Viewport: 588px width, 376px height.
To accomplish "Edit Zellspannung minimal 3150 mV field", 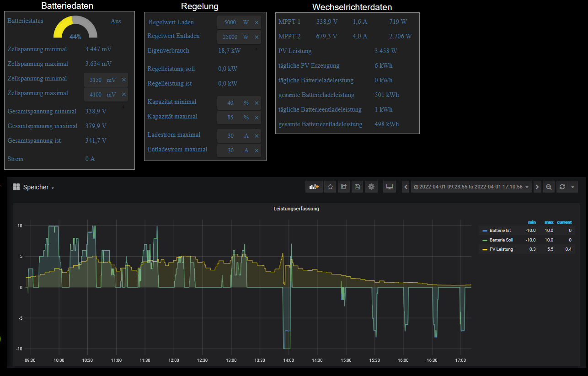I will pyautogui.click(x=106, y=80).
